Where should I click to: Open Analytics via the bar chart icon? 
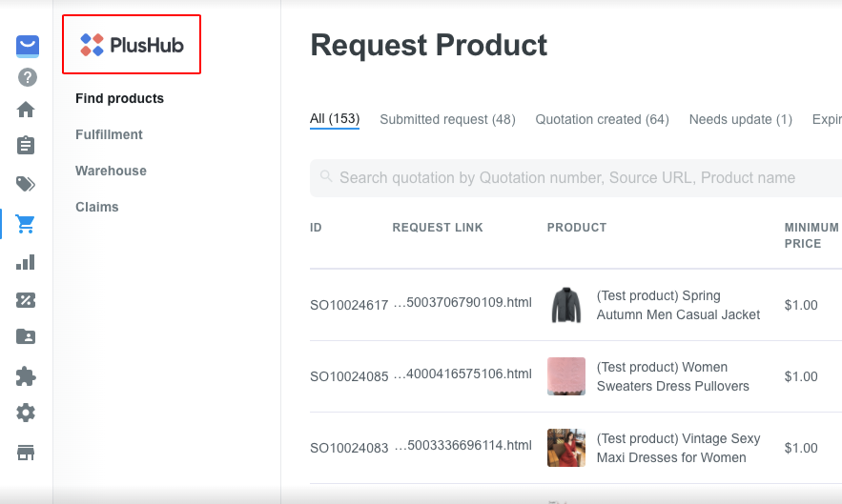tap(26, 262)
